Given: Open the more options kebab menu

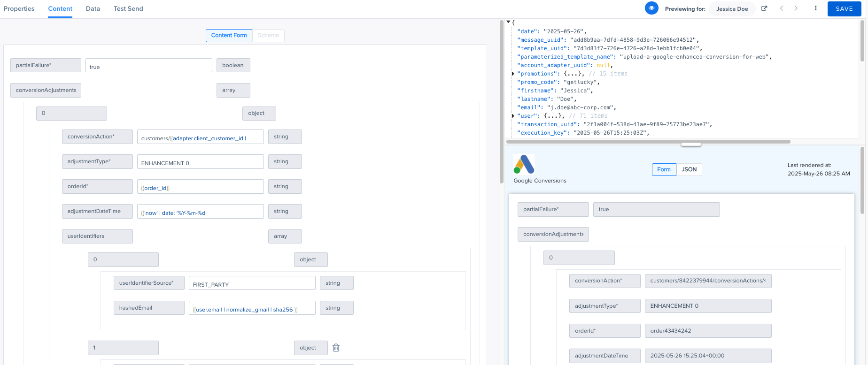Looking at the screenshot, I should click(816, 8).
